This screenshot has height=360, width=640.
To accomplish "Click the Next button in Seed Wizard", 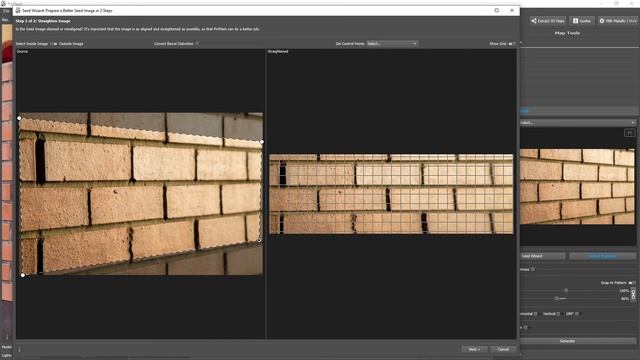I will point(474,349).
